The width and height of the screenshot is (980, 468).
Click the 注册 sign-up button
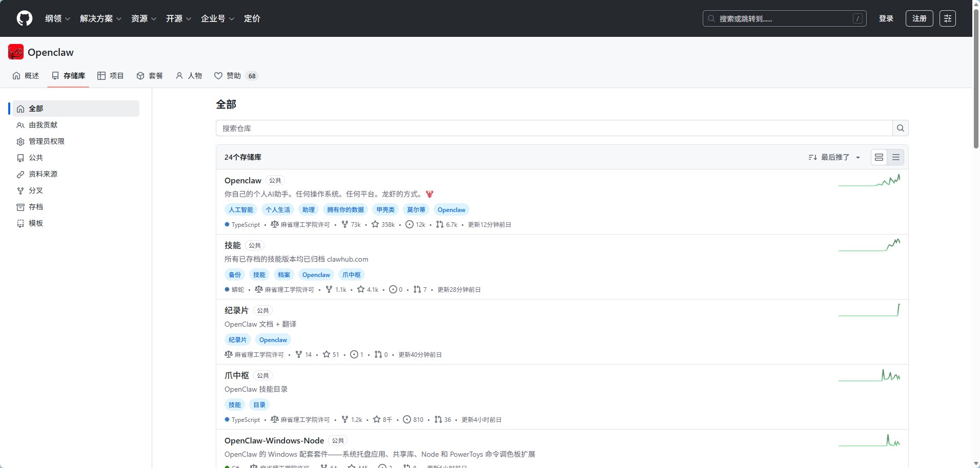tap(920, 18)
